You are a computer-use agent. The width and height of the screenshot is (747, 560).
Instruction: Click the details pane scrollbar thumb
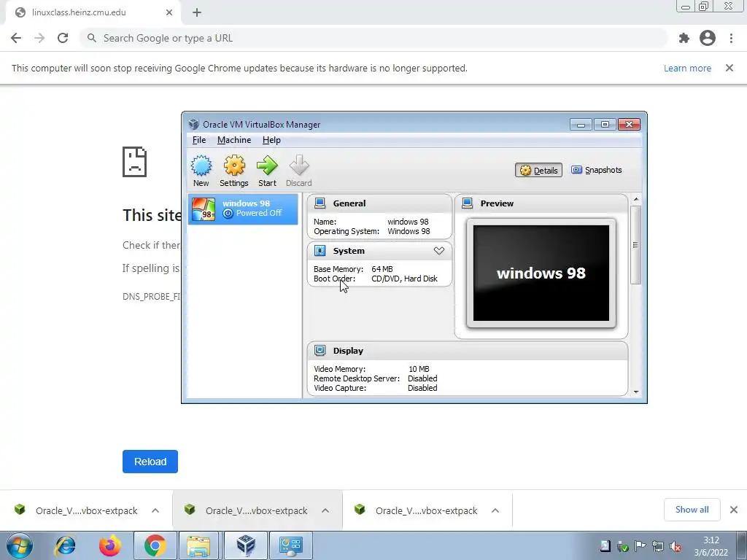click(635, 245)
